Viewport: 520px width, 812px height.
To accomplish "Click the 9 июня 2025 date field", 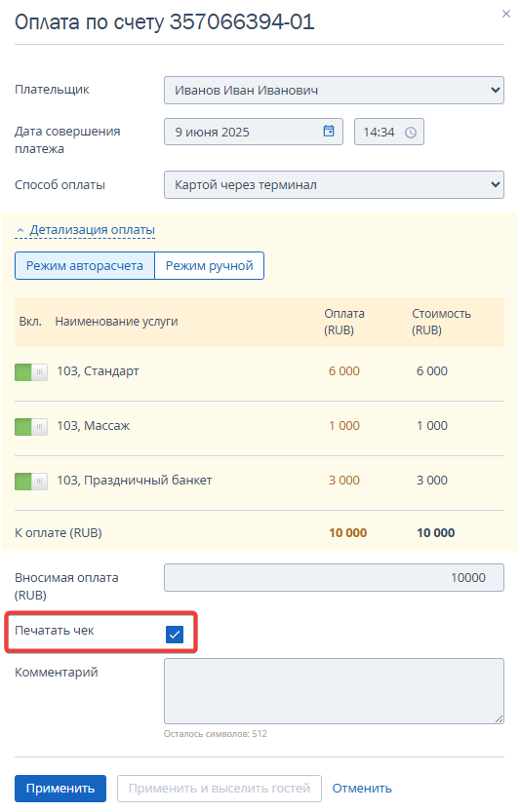I will (x=254, y=132).
